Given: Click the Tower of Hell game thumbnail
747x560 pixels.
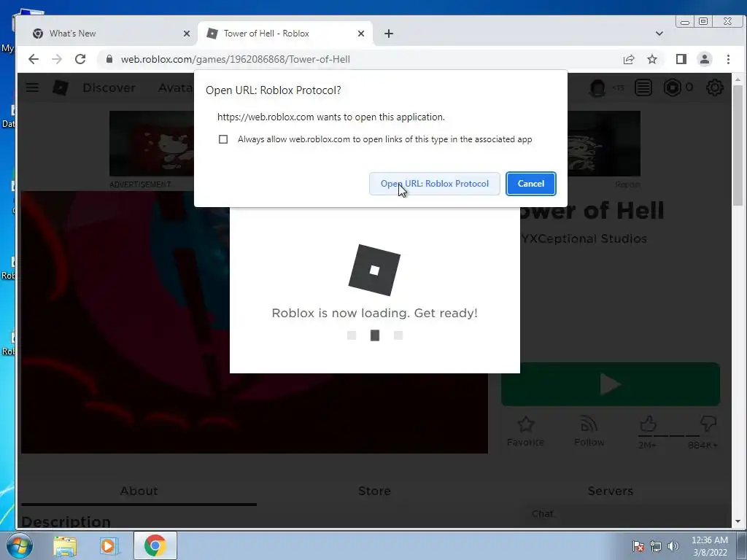Looking at the screenshot, I should [x=125, y=322].
